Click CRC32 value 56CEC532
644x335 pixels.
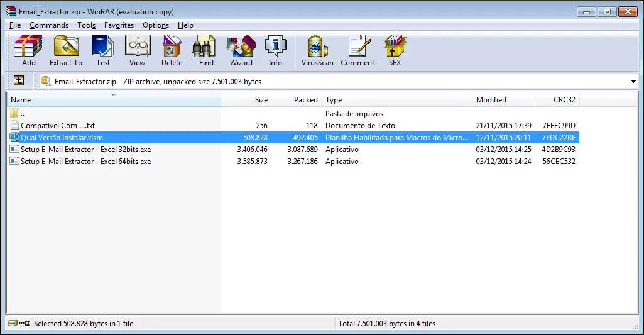(559, 161)
